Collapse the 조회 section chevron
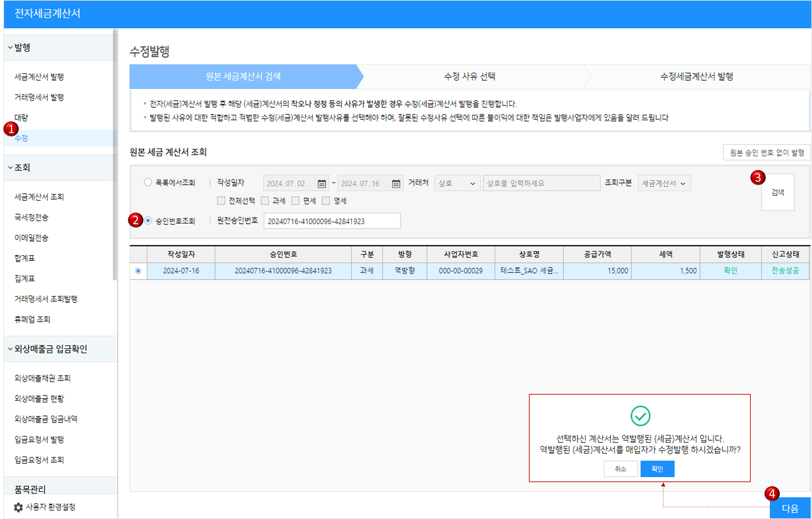Screen dimensions: 812x519 click(10, 168)
